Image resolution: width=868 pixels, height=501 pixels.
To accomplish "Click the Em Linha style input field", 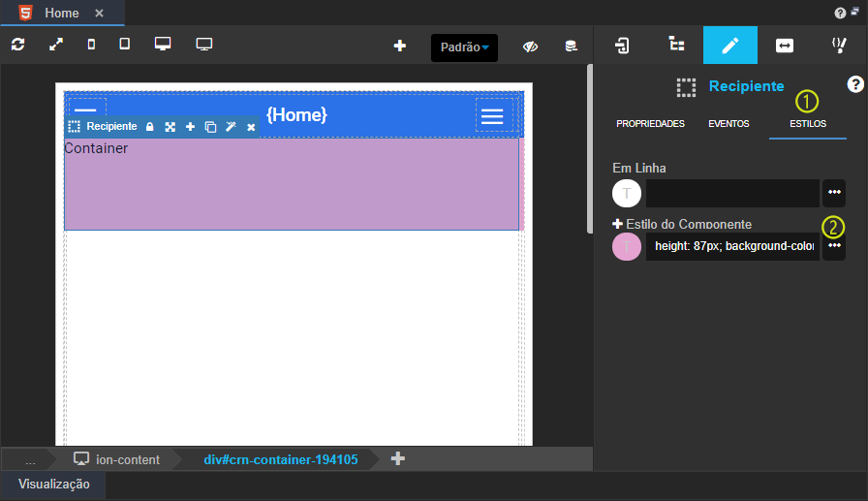I will (732, 193).
